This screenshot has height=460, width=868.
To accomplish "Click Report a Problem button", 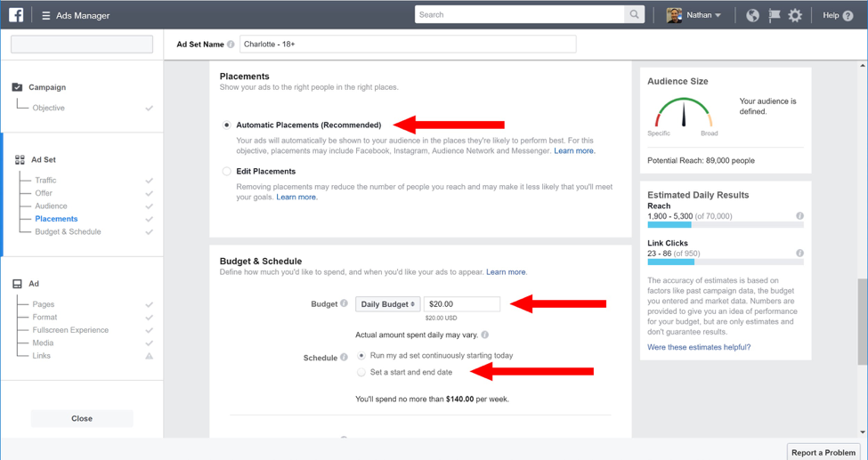I will [x=823, y=452].
